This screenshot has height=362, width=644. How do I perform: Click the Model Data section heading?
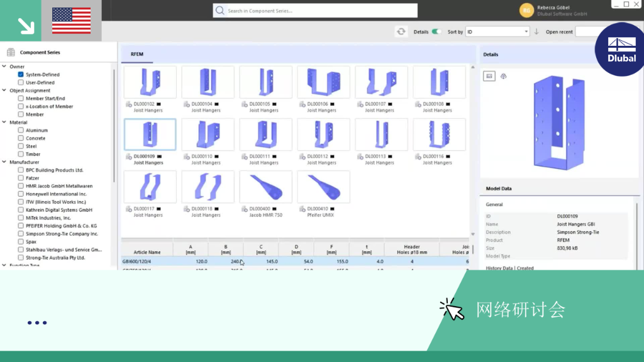coord(499,189)
